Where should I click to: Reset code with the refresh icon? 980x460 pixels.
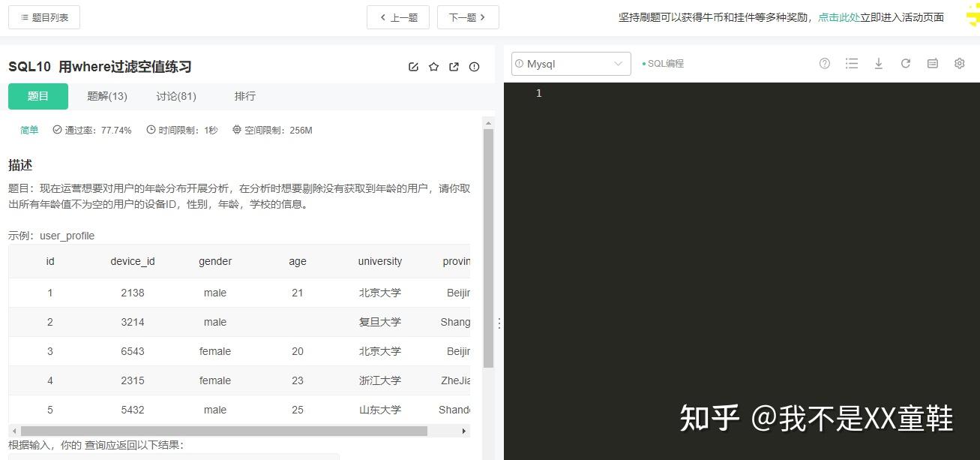pyautogui.click(x=906, y=64)
